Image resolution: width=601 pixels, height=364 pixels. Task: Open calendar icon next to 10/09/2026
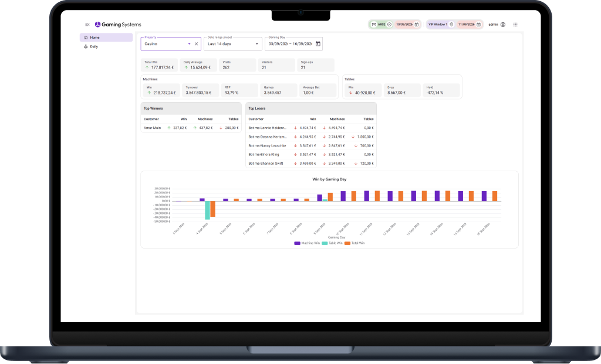pyautogui.click(x=417, y=25)
